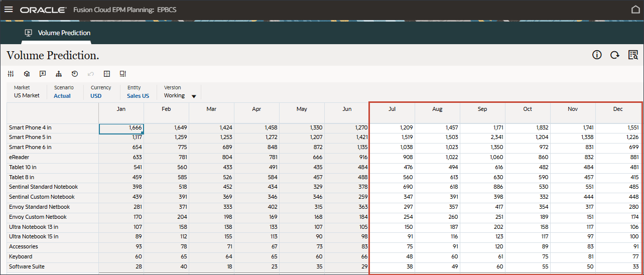
Task: Expand the Version Working dropdown arrow
Action: pos(194,96)
